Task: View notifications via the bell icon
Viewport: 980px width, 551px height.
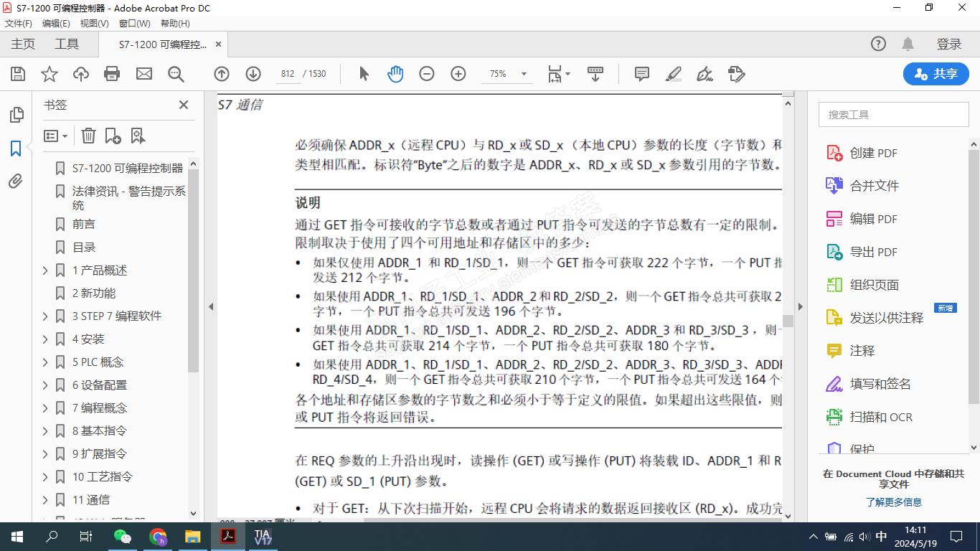Action: 908,44
